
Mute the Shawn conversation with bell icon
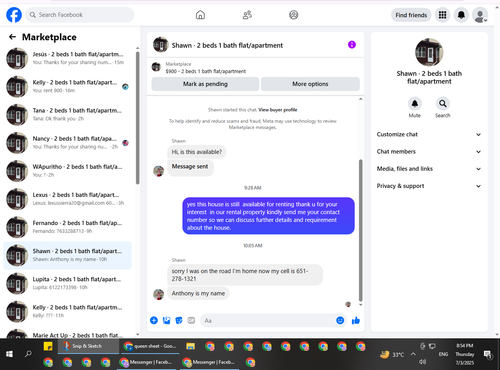(415, 104)
